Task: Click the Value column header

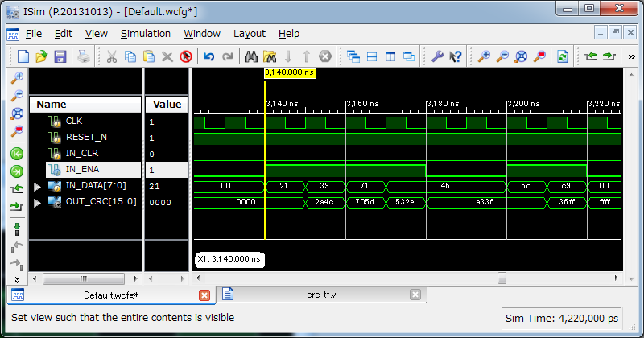Action: [167, 105]
